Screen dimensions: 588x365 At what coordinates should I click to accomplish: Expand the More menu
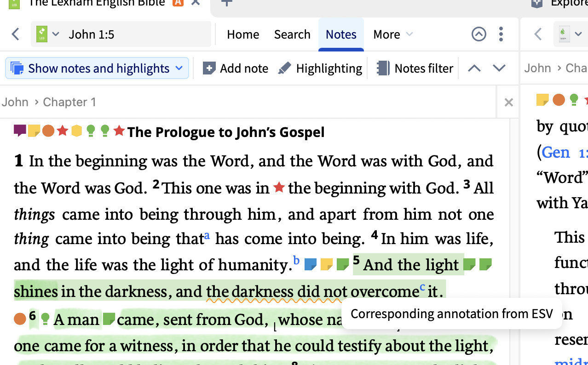tap(393, 34)
